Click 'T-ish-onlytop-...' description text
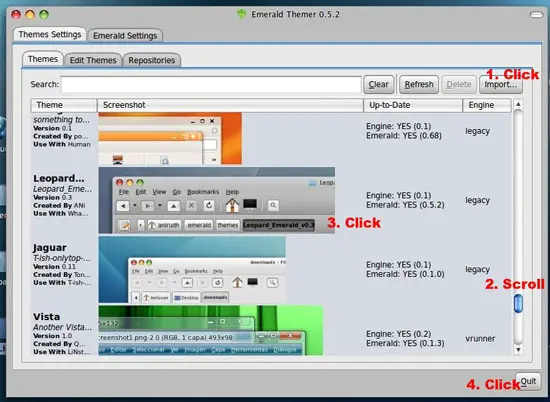This screenshot has width=550, height=402. [62, 258]
